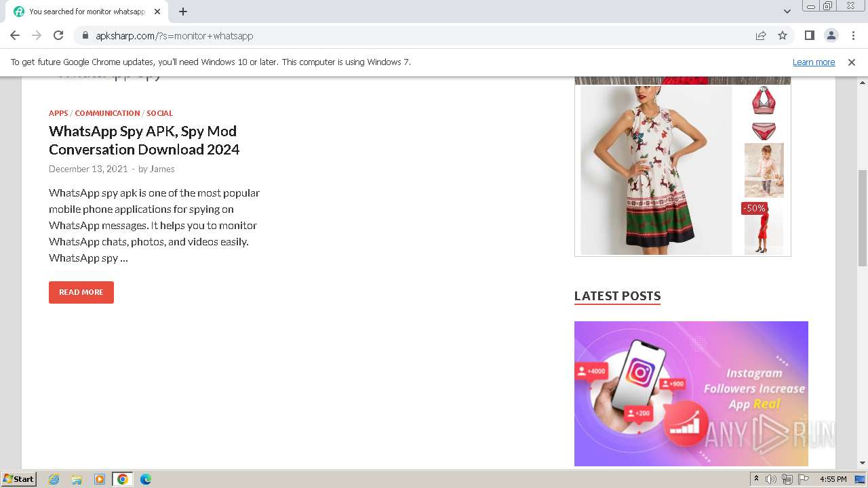The image size is (868, 488).
Task: Open the Chrome profile menu
Action: [x=831, y=35]
